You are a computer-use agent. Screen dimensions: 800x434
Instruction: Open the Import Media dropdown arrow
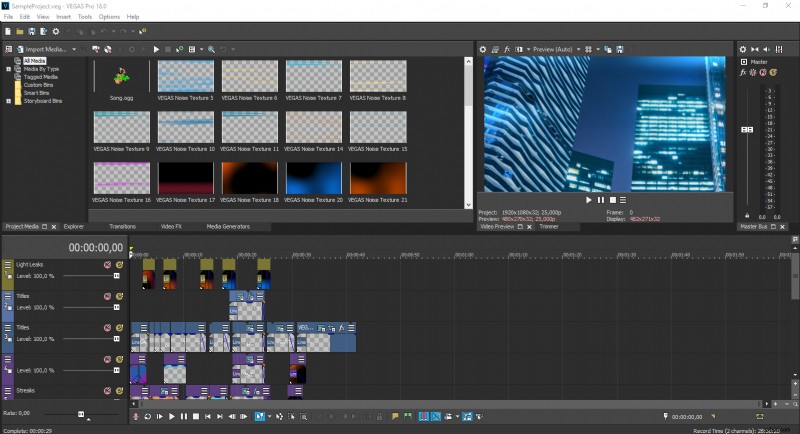[x=74, y=49]
